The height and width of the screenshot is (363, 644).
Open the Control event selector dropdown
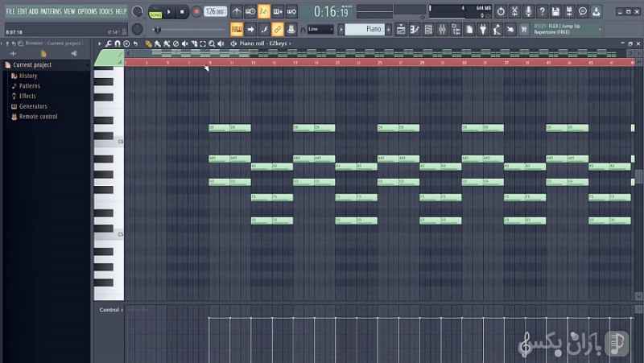111,310
